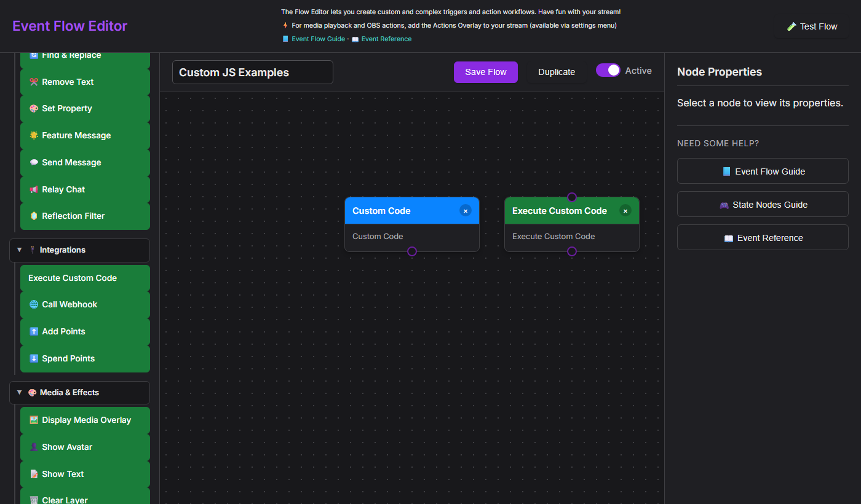Remove the Execute Custom Code node
Screen dimensions: 861x504
click(x=625, y=210)
